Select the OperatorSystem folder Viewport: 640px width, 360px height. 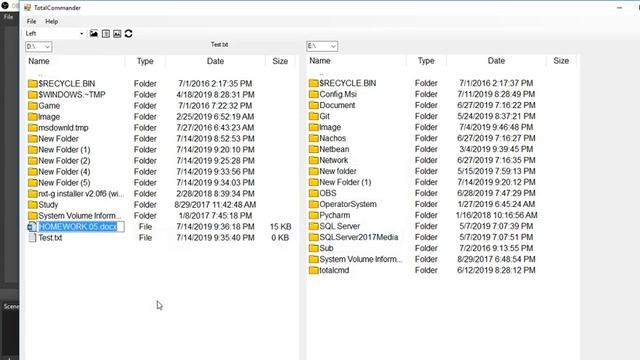(x=343, y=204)
